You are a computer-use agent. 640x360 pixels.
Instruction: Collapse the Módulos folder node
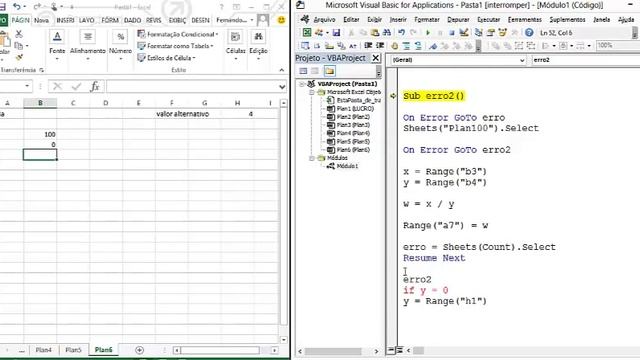point(312,158)
